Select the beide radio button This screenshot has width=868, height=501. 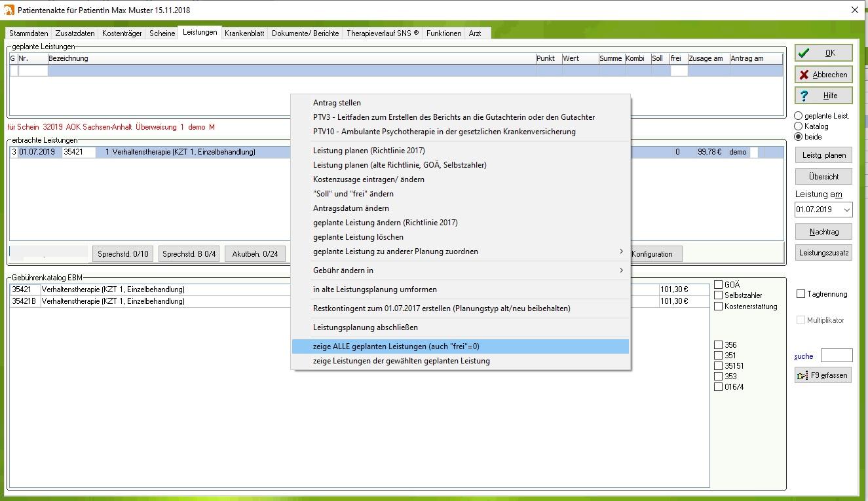point(798,137)
